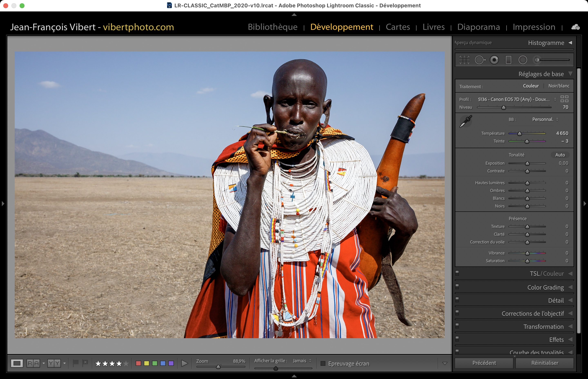Pick the White Balance eyedropper tool

click(465, 121)
